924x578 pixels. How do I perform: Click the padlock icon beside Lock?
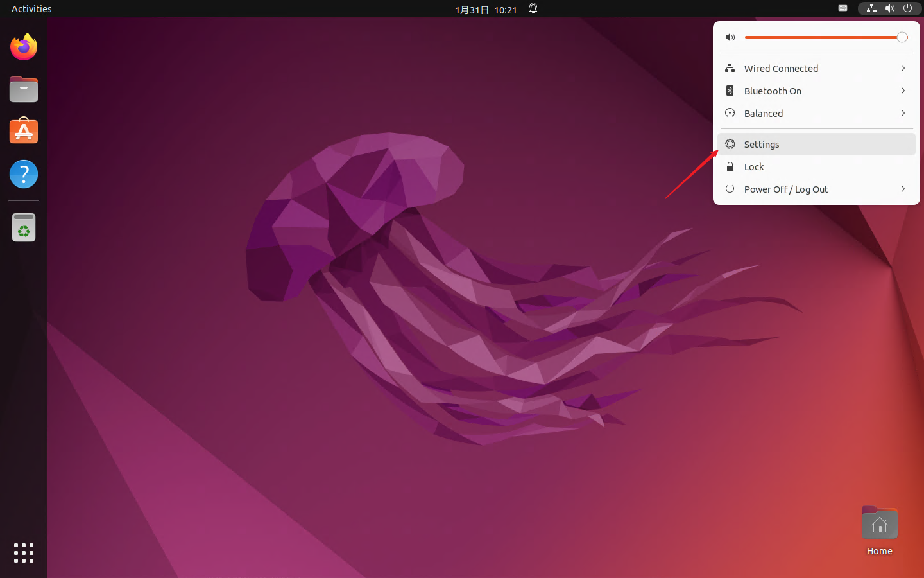[x=730, y=166]
